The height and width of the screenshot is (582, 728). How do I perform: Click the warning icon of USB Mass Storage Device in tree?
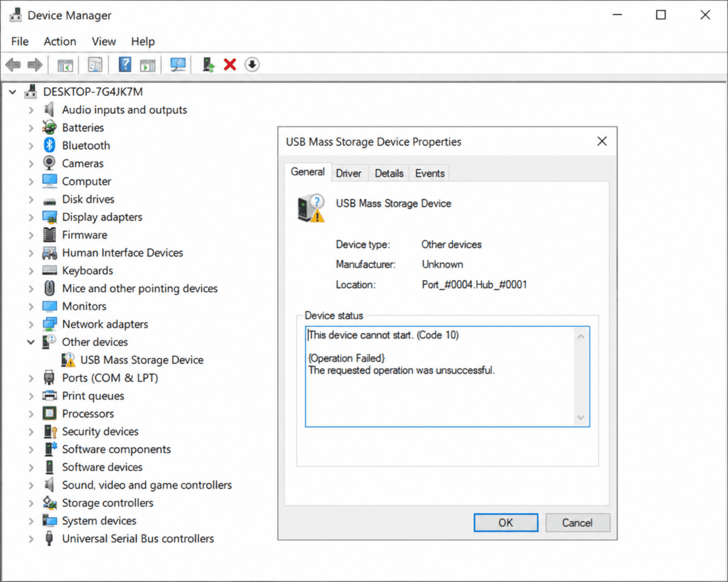(68, 360)
